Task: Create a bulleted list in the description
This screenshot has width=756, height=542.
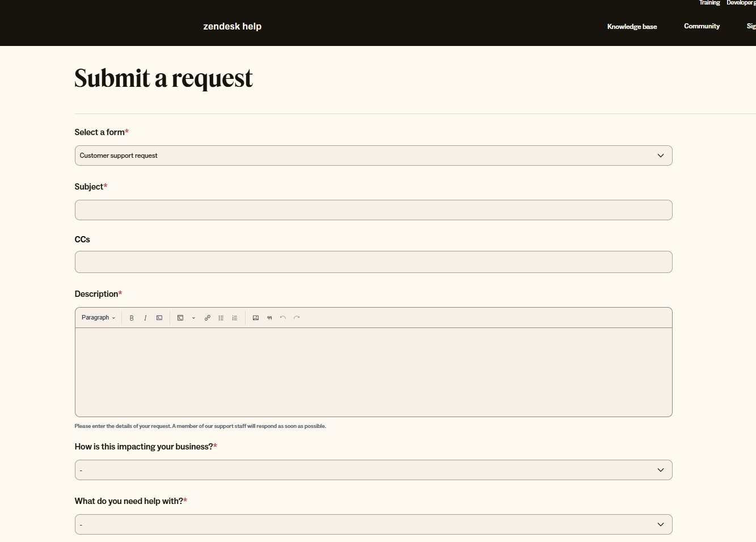Action: click(221, 317)
